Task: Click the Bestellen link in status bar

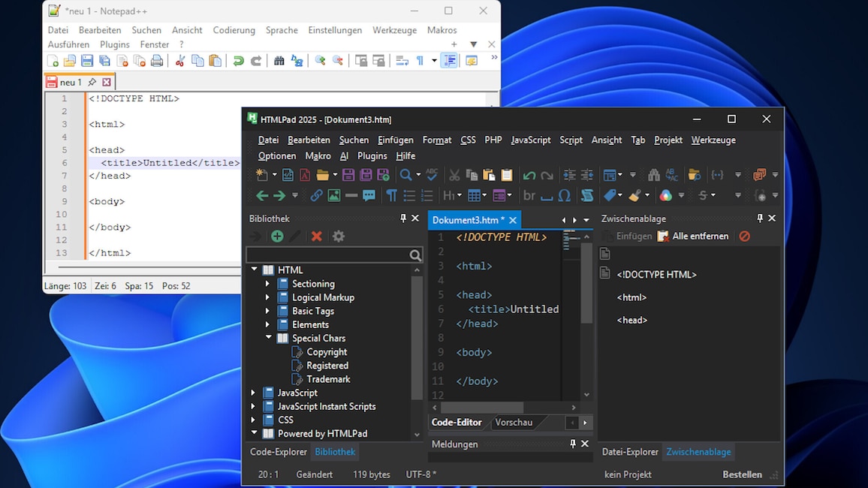Action: (742, 474)
